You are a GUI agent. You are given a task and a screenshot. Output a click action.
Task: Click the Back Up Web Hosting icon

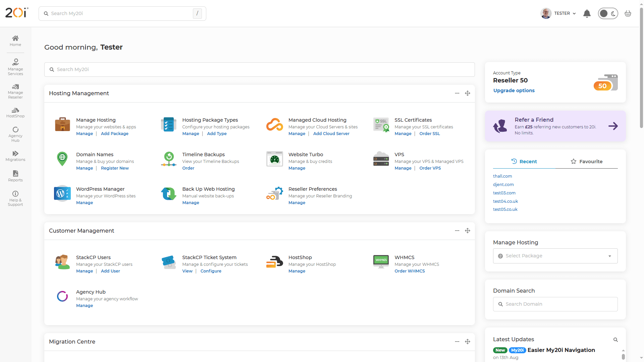(169, 193)
